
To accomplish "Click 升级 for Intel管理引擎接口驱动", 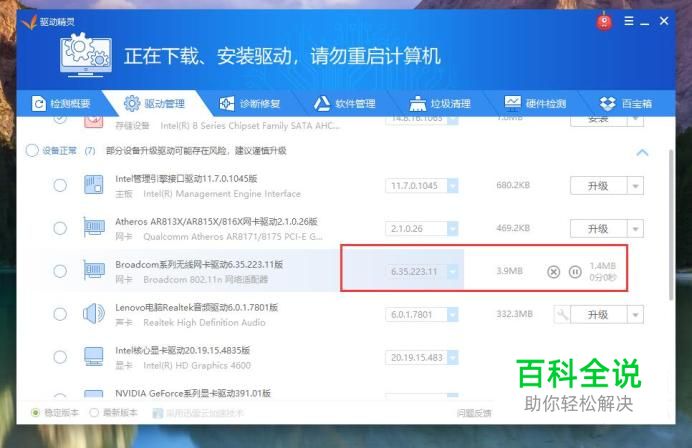I will 598,186.
